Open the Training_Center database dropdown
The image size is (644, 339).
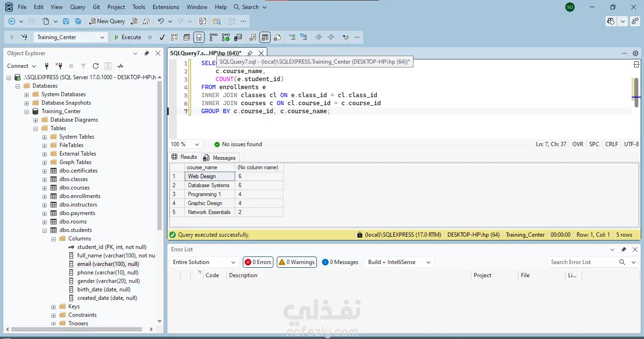tap(71, 37)
